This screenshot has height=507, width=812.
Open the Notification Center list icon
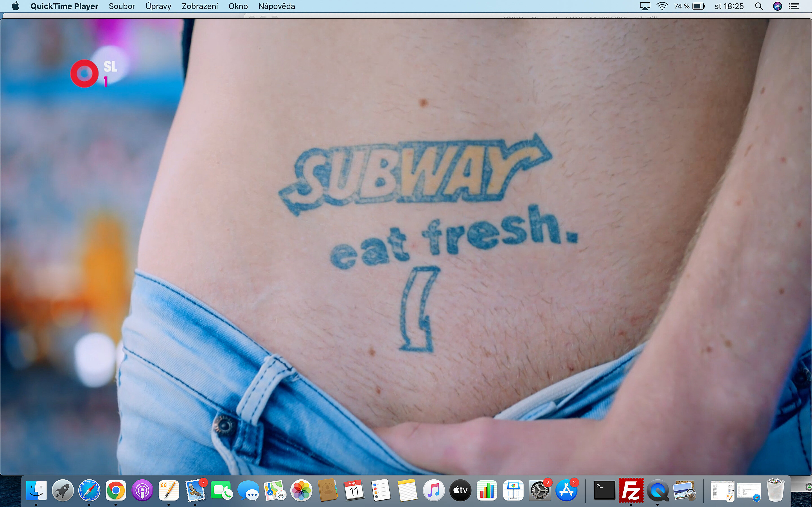point(794,6)
